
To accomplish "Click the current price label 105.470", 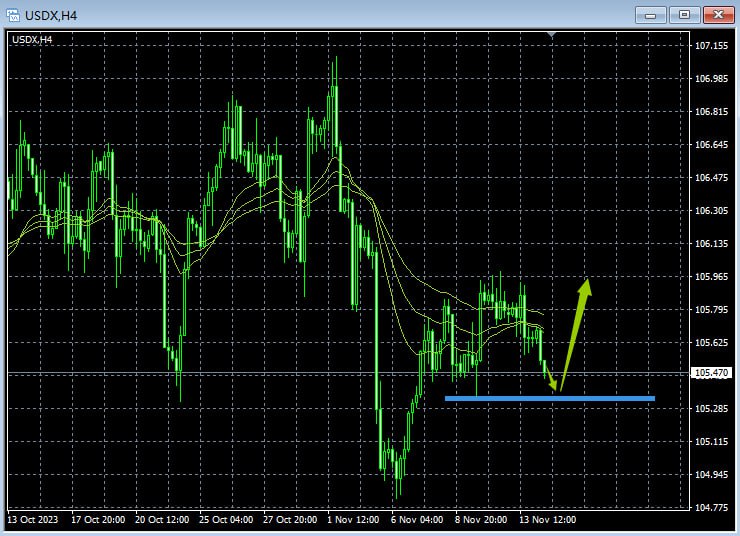I will coord(712,373).
